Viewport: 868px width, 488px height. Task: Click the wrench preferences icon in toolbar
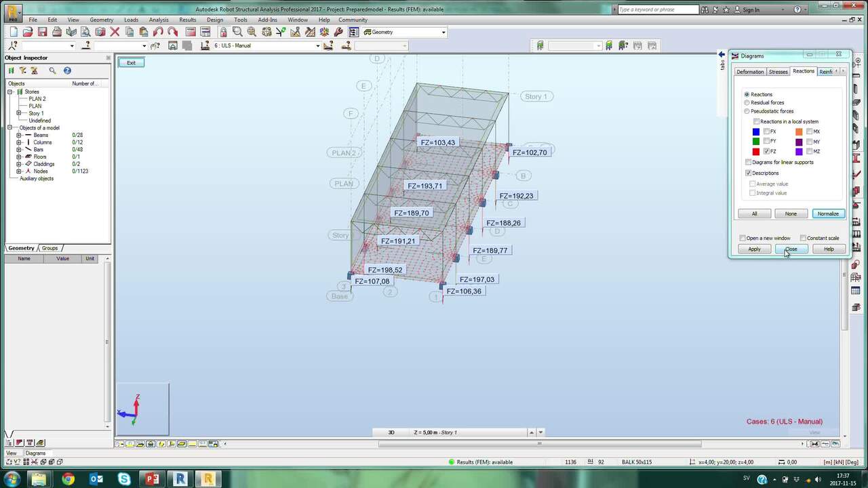[x=338, y=32]
